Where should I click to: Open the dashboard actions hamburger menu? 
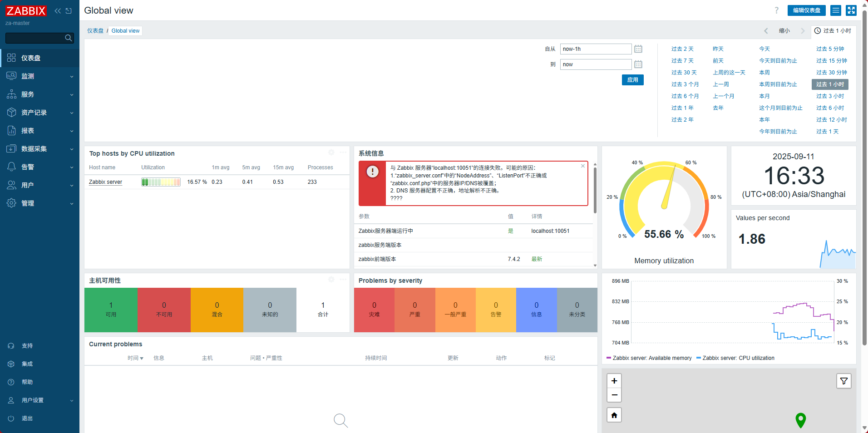[835, 10]
